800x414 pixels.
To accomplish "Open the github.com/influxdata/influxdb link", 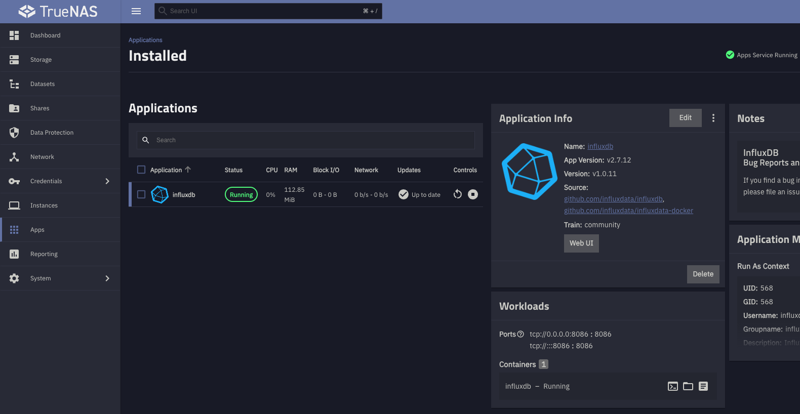I will pyautogui.click(x=614, y=199).
